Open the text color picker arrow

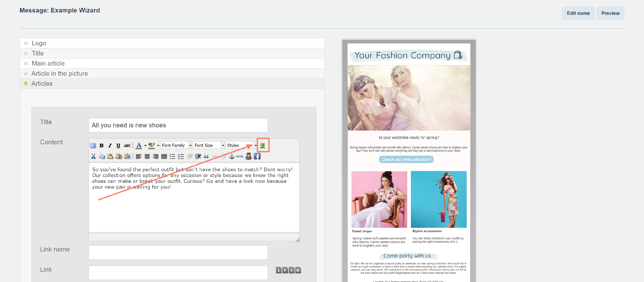(x=145, y=145)
